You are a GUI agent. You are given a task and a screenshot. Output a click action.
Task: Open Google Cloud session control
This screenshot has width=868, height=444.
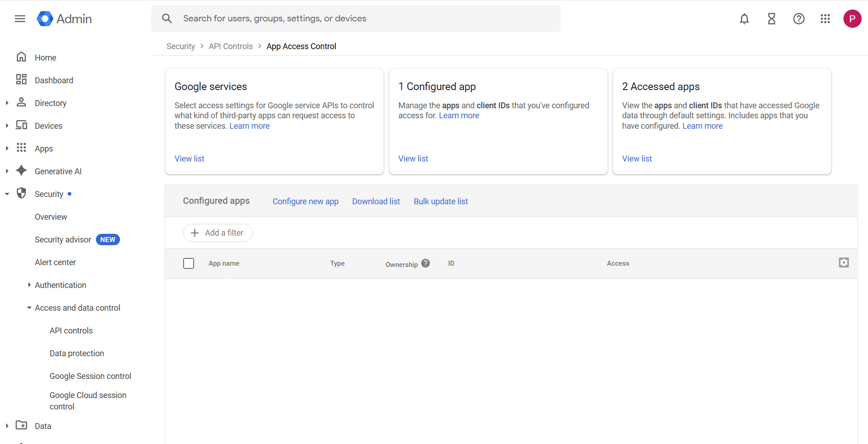[88, 401]
